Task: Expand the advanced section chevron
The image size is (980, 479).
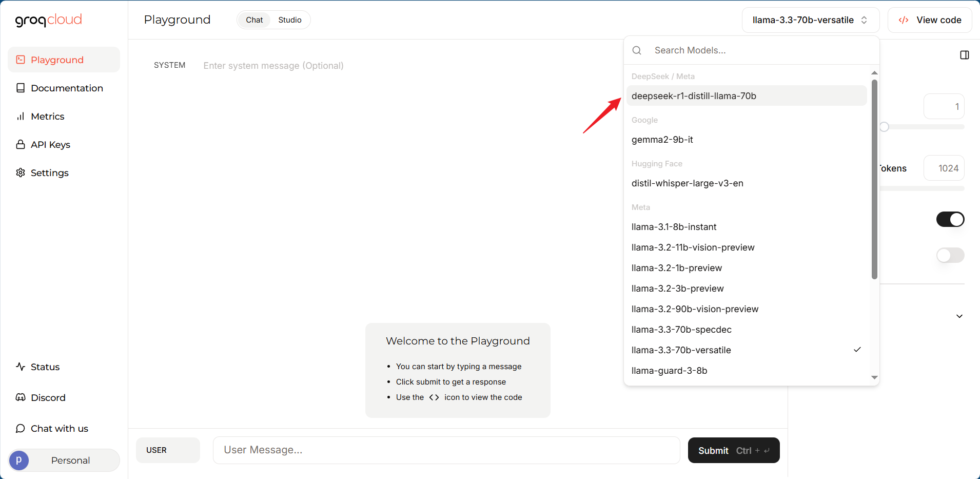Action: pyautogui.click(x=959, y=316)
